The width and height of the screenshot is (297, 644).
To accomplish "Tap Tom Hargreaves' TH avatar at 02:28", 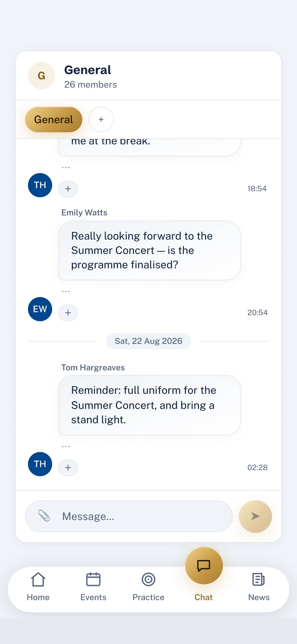I will (x=40, y=464).
